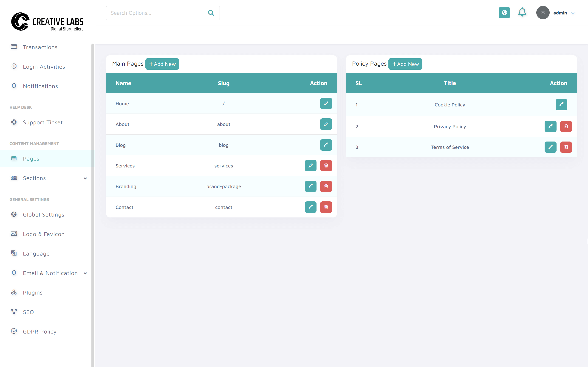588x367 pixels.
Task: Edit the Contact page
Action: click(311, 207)
